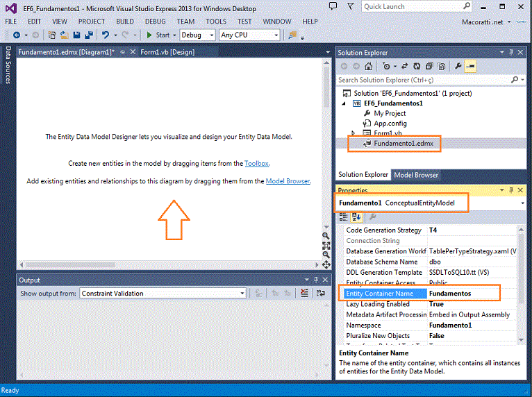Toggle auto-hide pin on the Output panel
This screenshot has height=397, width=532.
tap(316, 280)
